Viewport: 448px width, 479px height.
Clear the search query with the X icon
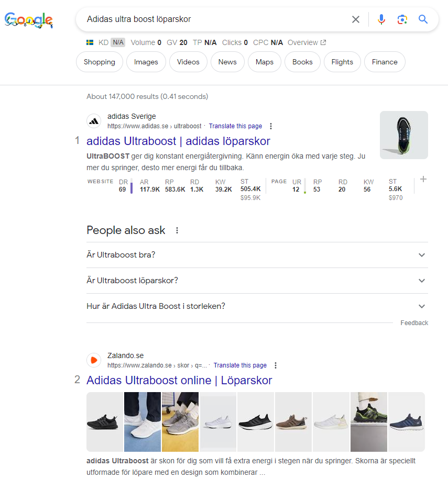pos(356,19)
